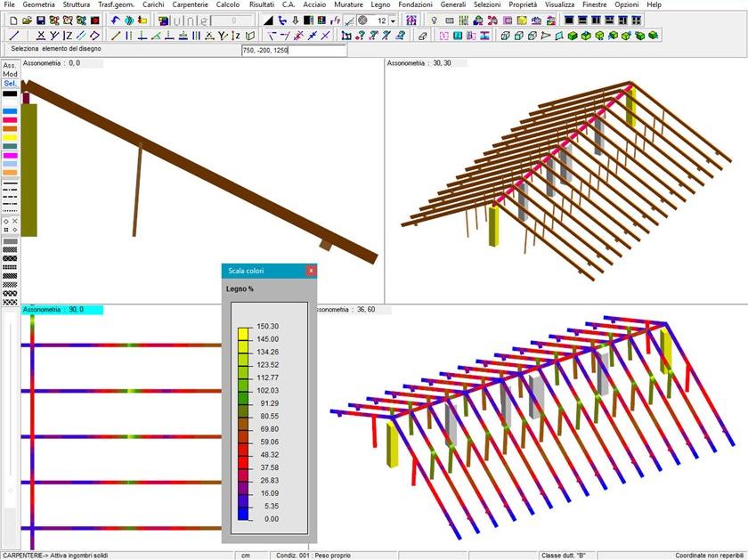
Task: Click the eraser icon in the second toolbar row
Action: click(423, 36)
